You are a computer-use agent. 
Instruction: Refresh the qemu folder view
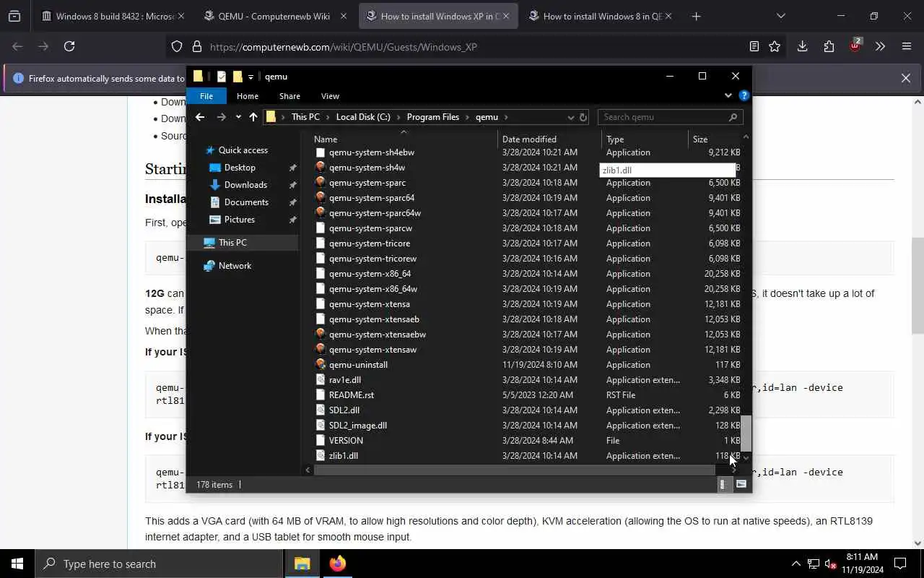pyautogui.click(x=583, y=117)
